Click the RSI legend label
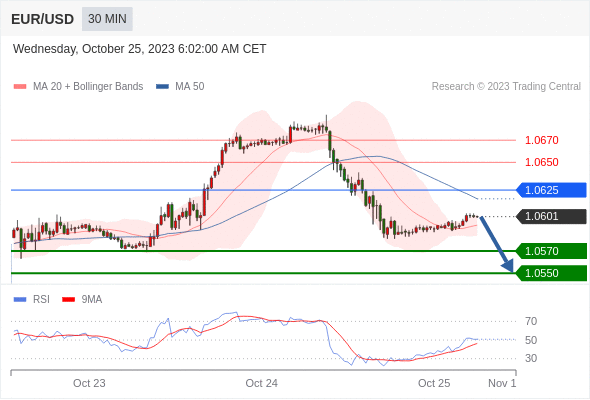This screenshot has width=590, height=400. pyautogui.click(x=41, y=300)
